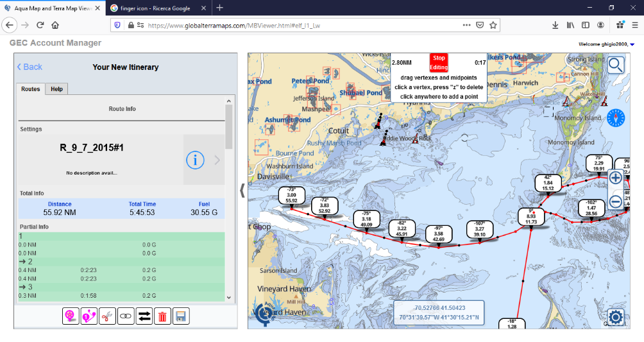Viewport: 644px width, 342px height.
Task: Click the Back link in itinerary panel
Action: 30,67
